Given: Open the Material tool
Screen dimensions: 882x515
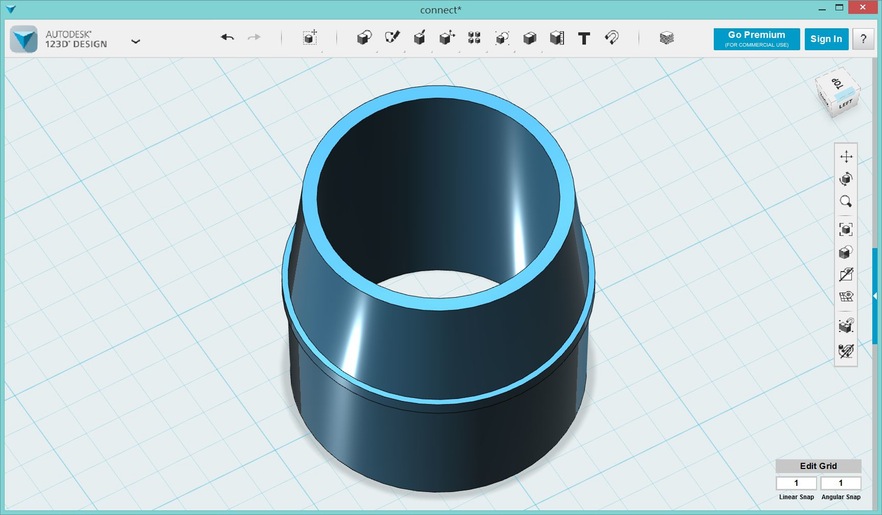Looking at the screenshot, I should pyautogui.click(x=667, y=38).
